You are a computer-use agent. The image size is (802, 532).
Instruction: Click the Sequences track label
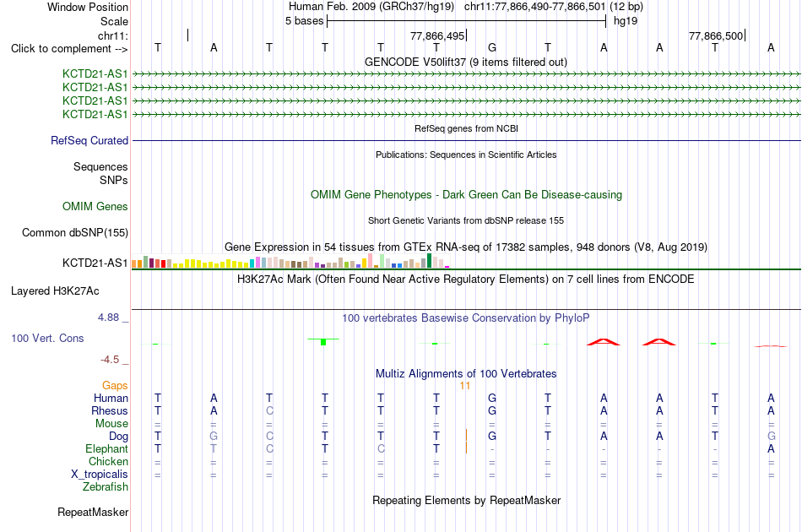coord(100,166)
